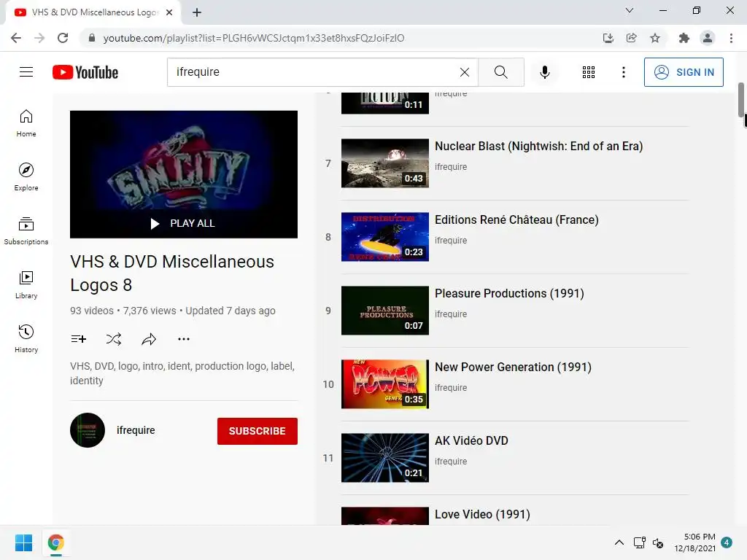This screenshot has height=560, width=747.
Task: Bookmark this page with the star
Action: 655,38
